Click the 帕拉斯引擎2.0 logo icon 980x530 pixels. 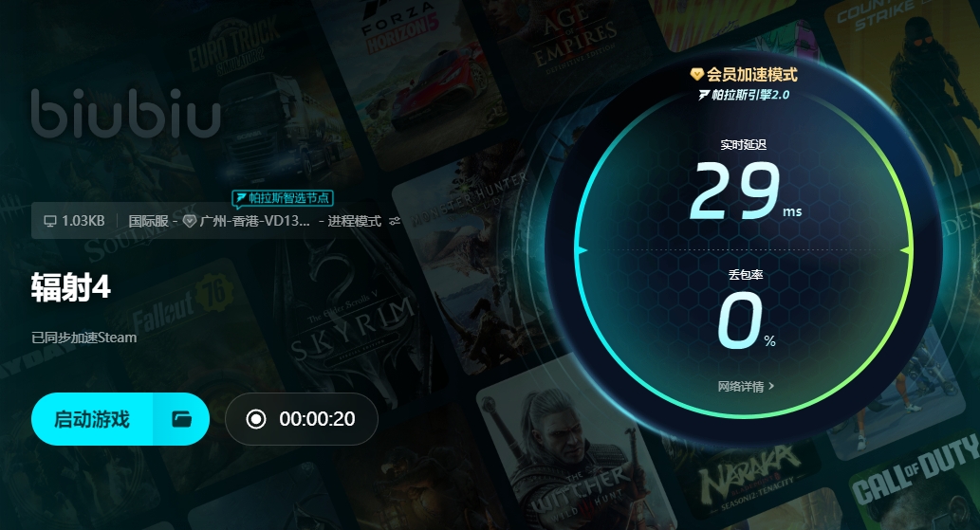point(704,95)
